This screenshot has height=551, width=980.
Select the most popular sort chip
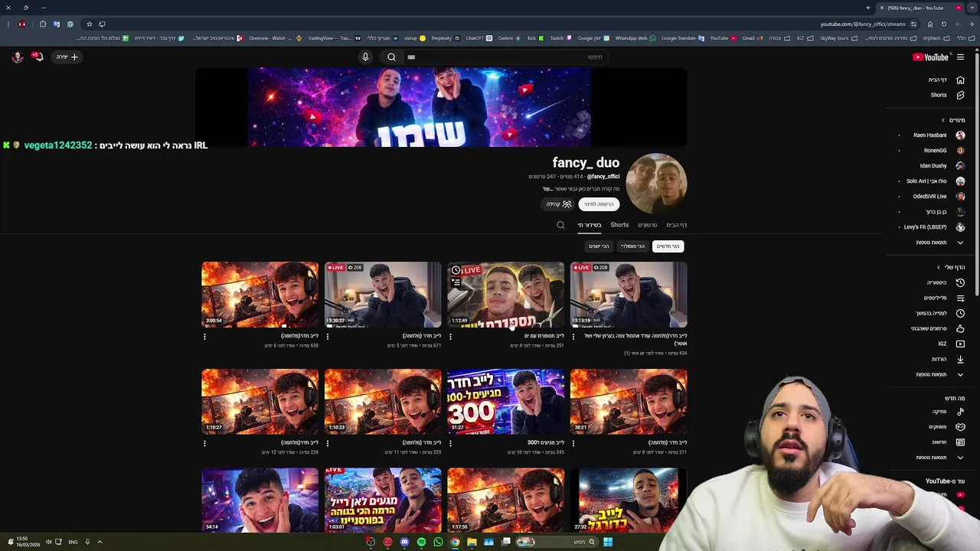(x=632, y=246)
